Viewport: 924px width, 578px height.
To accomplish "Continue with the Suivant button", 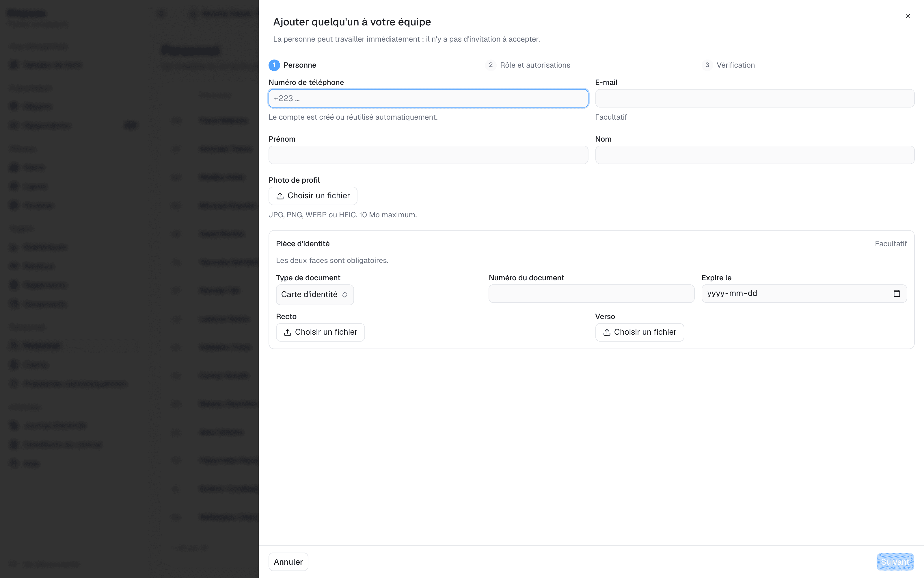I will coord(895,562).
